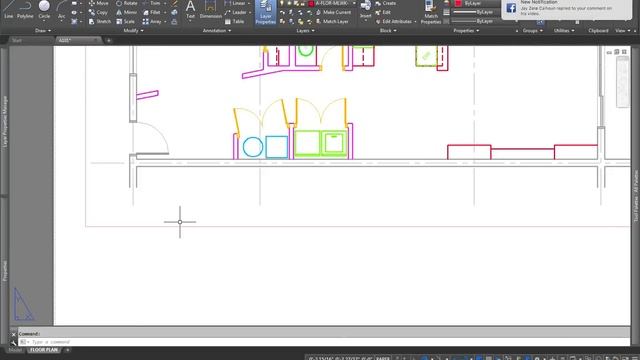
Task: Expand the Modify panel
Action: [133, 31]
